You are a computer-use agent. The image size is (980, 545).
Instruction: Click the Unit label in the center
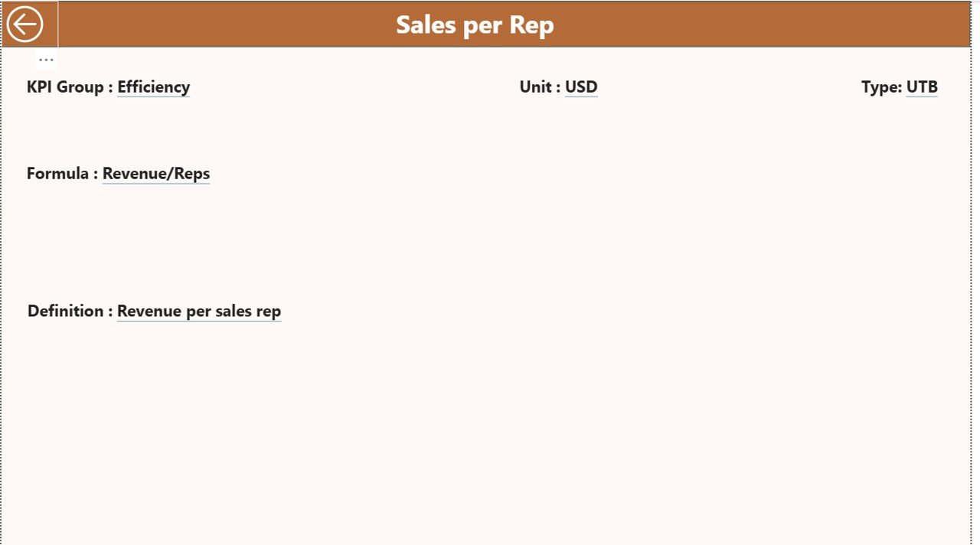point(537,86)
